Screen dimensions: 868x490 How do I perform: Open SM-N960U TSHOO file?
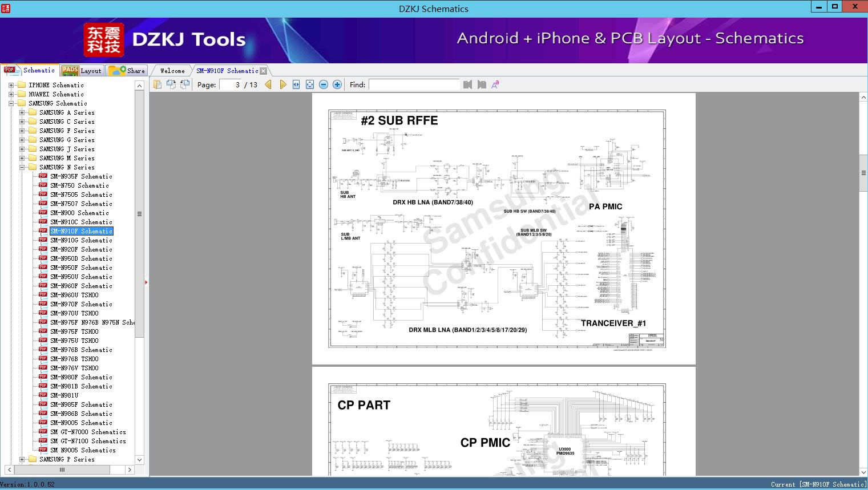pyautogui.click(x=74, y=295)
